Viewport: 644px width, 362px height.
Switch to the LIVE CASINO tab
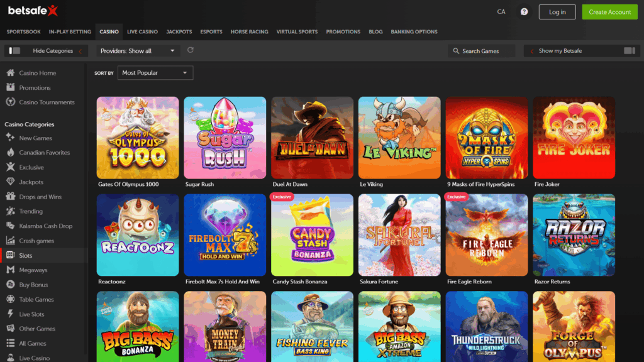pyautogui.click(x=142, y=31)
